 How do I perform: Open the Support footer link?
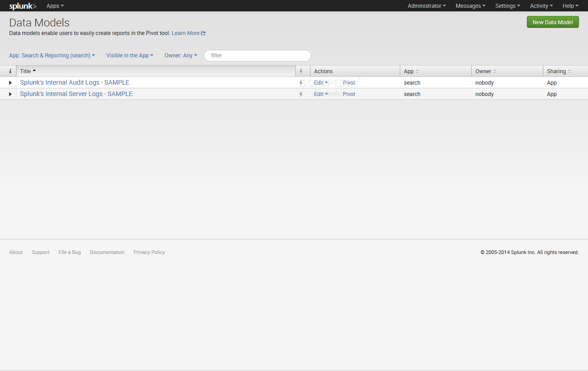[41, 252]
